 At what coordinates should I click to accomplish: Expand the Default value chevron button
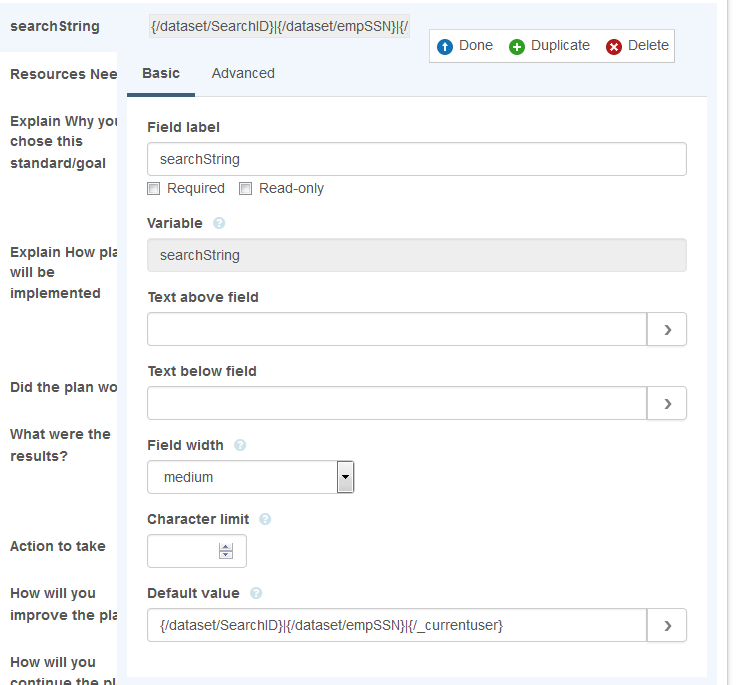tap(667, 625)
